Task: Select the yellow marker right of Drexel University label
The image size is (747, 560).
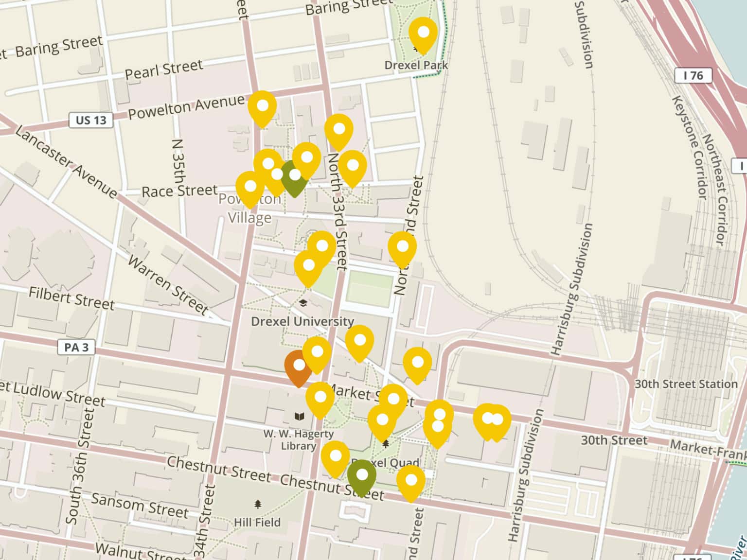Action: click(359, 342)
